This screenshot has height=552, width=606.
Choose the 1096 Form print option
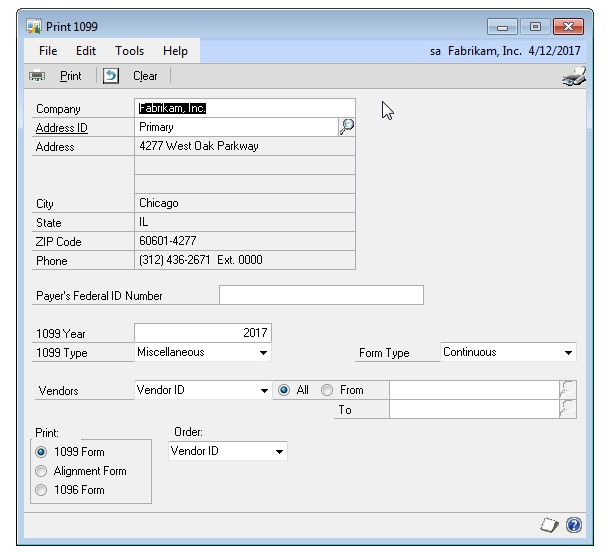coord(41,490)
